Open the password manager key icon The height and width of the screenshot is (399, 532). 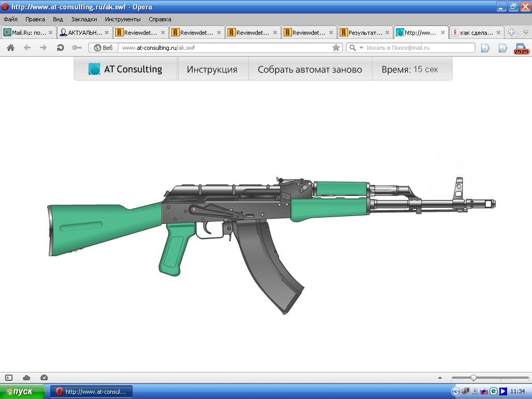tap(77, 48)
